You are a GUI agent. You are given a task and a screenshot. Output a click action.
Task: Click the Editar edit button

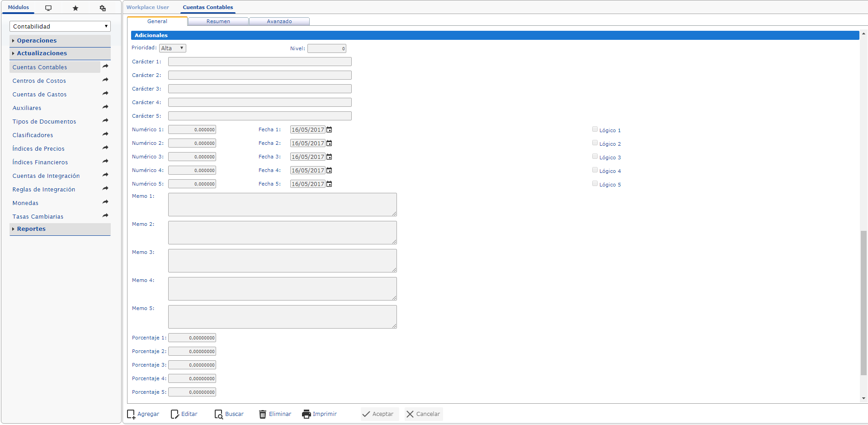pos(184,414)
